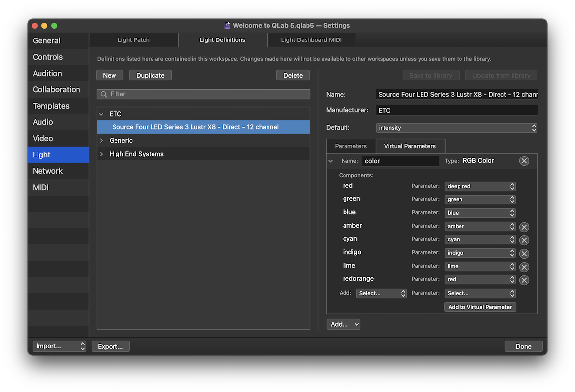Viewport: 575px width, 392px height.
Task: Remove the indigo component with its X icon
Action: tap(524, 253)
